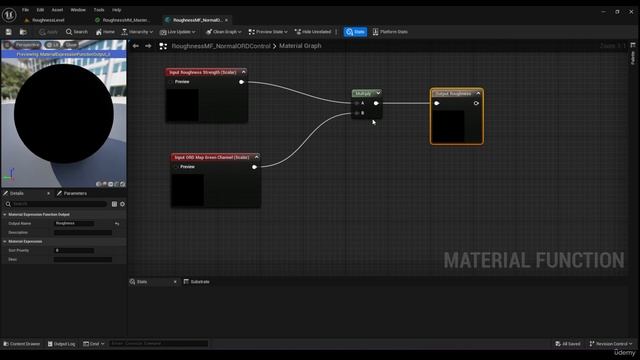Click the graph navigate forward arrow
The width and height of the screenshot is (640, 360).
pyautogui.click(x=148, y=46)
